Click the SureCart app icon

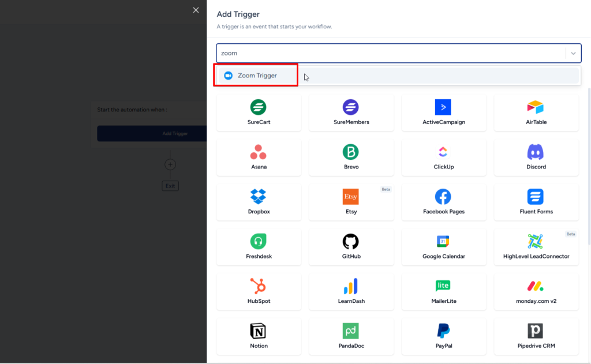tap(258, 107)
